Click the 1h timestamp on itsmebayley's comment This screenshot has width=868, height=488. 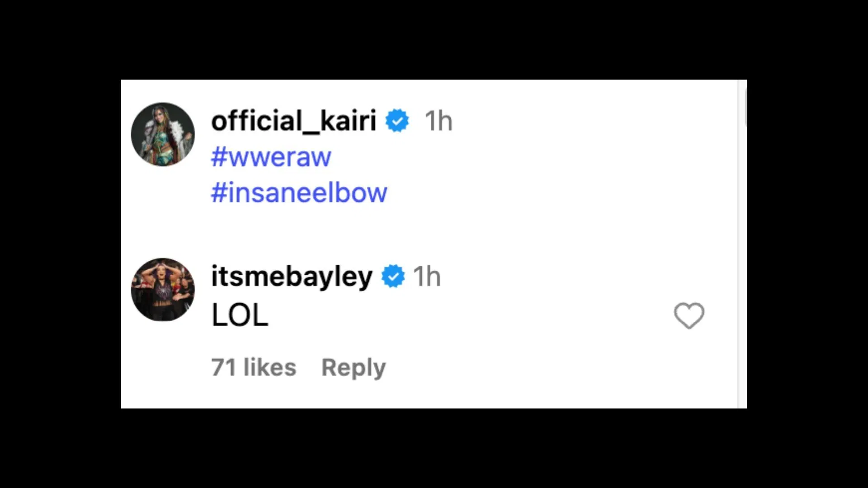(427, 277)
